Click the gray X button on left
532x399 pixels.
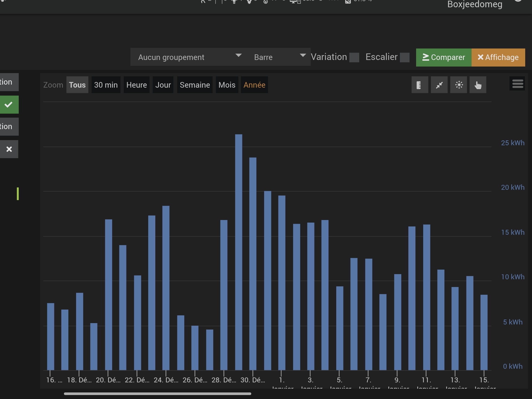pyautogui.click(x=9, y=149)
